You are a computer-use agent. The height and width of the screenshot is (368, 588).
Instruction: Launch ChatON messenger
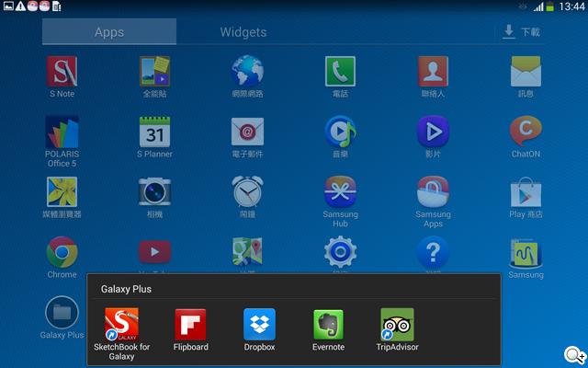[x=526, y=132]
